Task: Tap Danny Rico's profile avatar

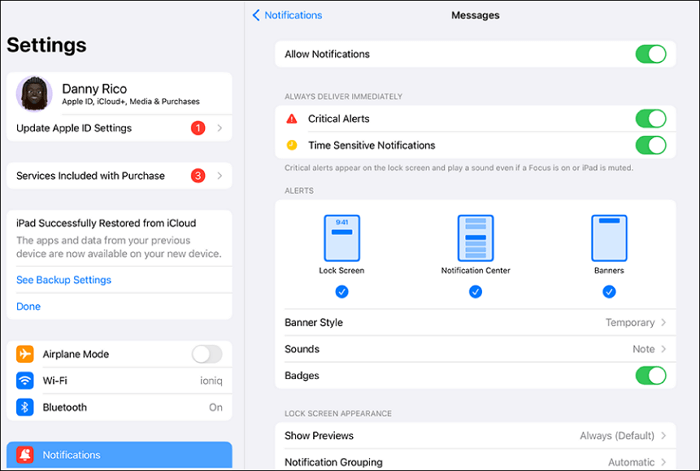Action: click(x=34, y=94)
